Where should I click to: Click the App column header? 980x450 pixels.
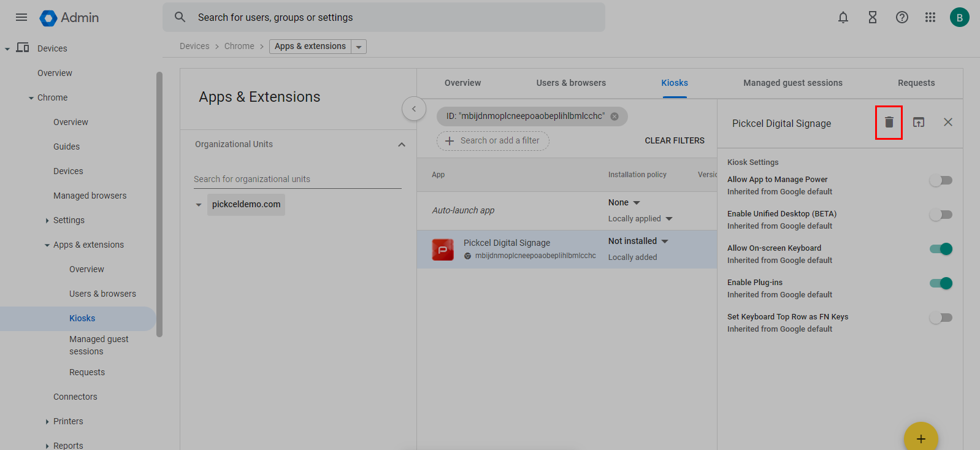pyautogui.click(x=438, y=175)
